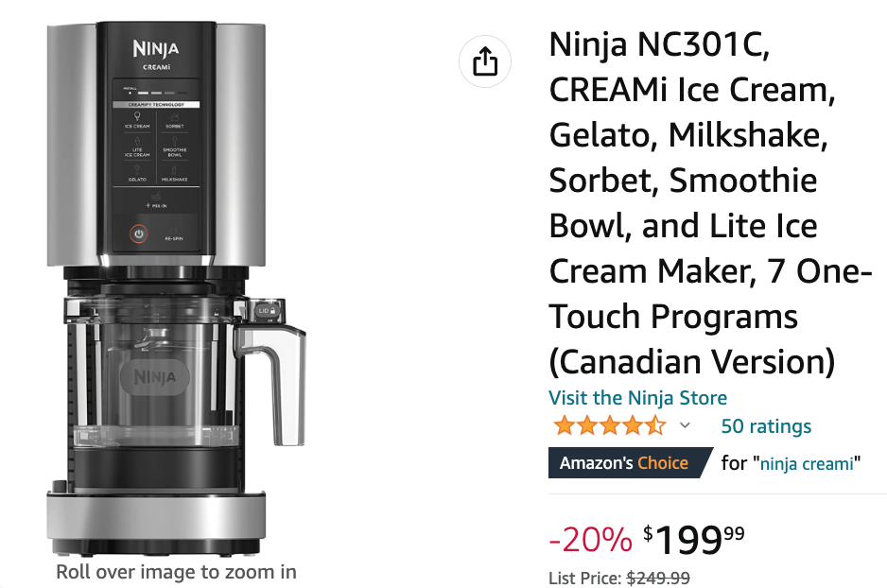Click the Re-Spin button on machine panel
This screenshot has width=887, height=588.
[x=174, y=234]
